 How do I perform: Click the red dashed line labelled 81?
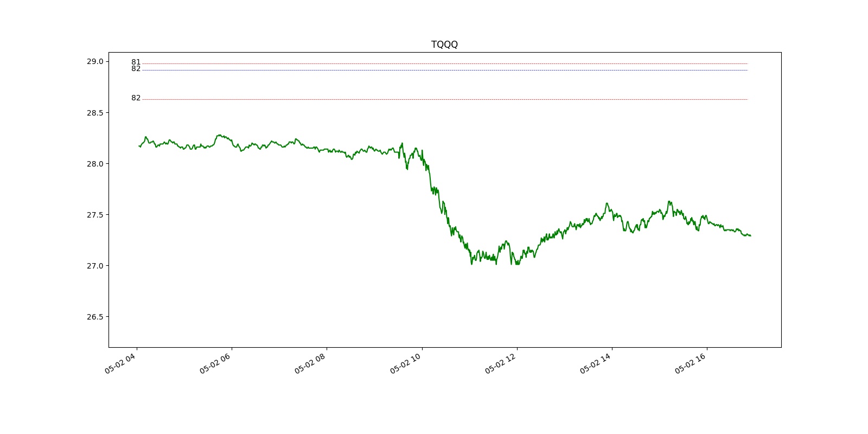pyautogui.click(x=445, y=64)
